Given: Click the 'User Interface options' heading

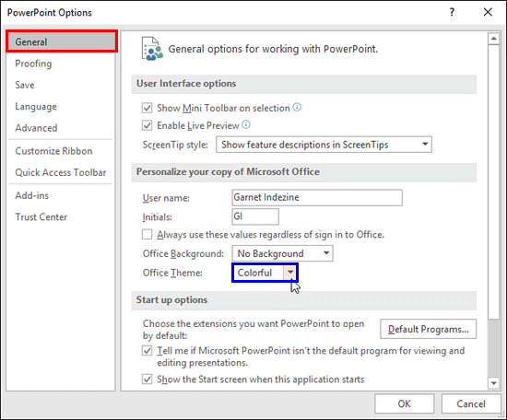Looking at the screenshot, I should (x=186, y=84).
